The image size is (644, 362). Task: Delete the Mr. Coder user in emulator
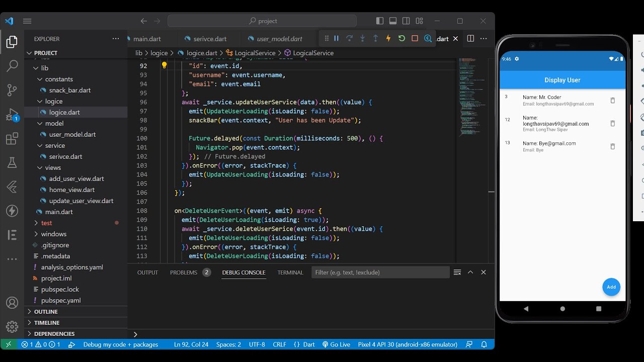(x=612, y=101)
